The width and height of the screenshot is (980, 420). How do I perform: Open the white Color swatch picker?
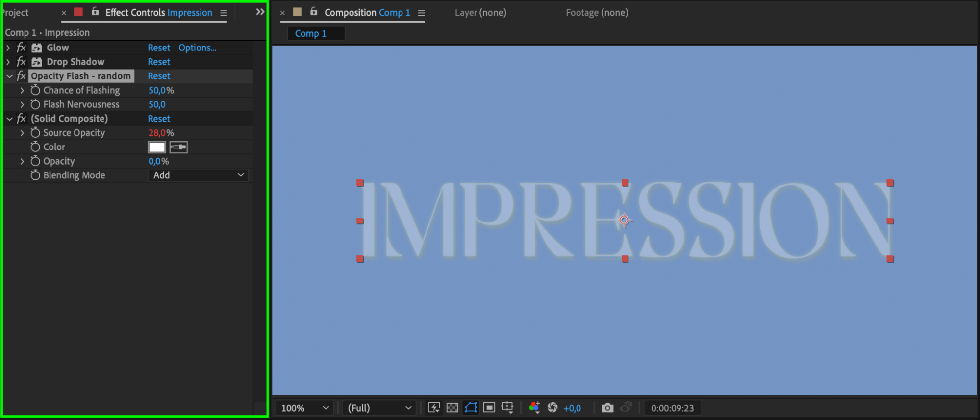tap(157, 147)
